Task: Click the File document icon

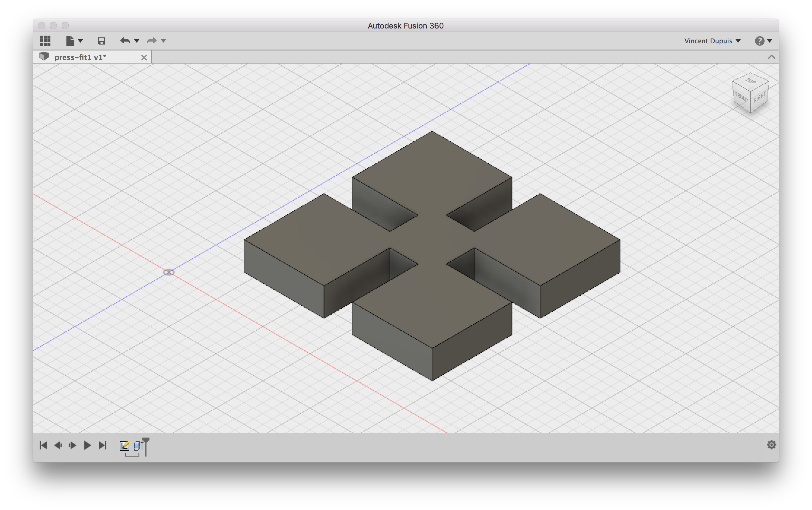Action: click(70, 41)
